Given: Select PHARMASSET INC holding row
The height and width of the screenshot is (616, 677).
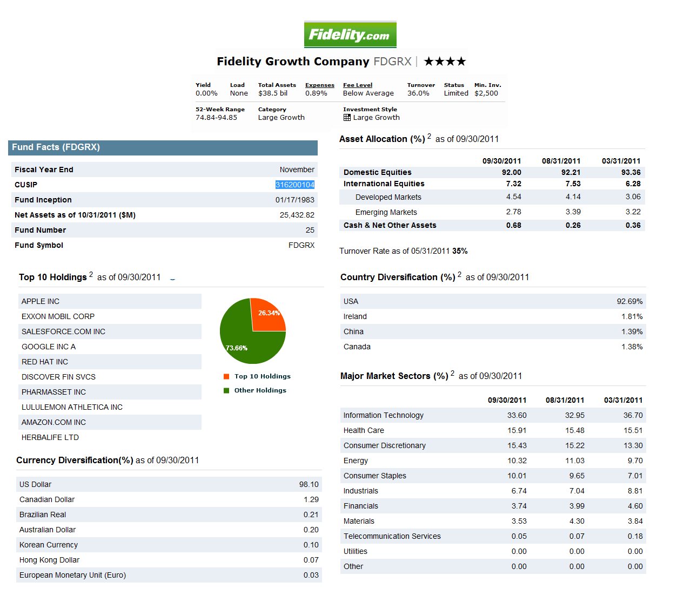Looking at the screenshot, I should click(110, 392).
